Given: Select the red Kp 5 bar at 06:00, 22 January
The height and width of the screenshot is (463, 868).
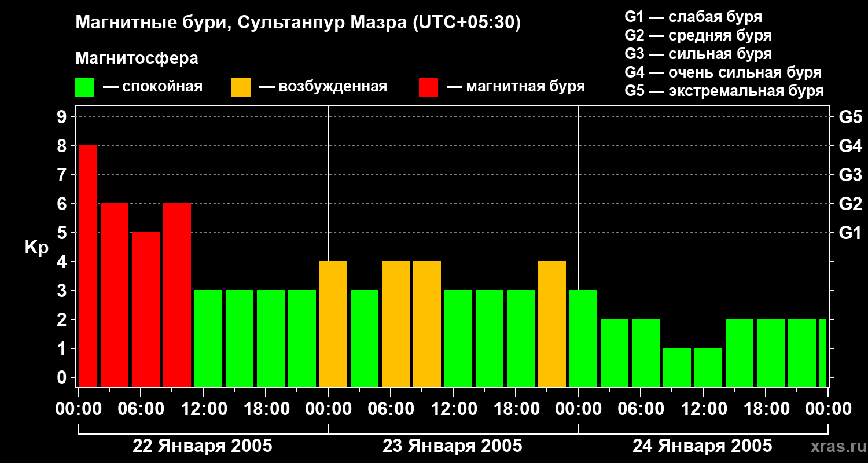Looking at the screenshot, I should (146, 310).
